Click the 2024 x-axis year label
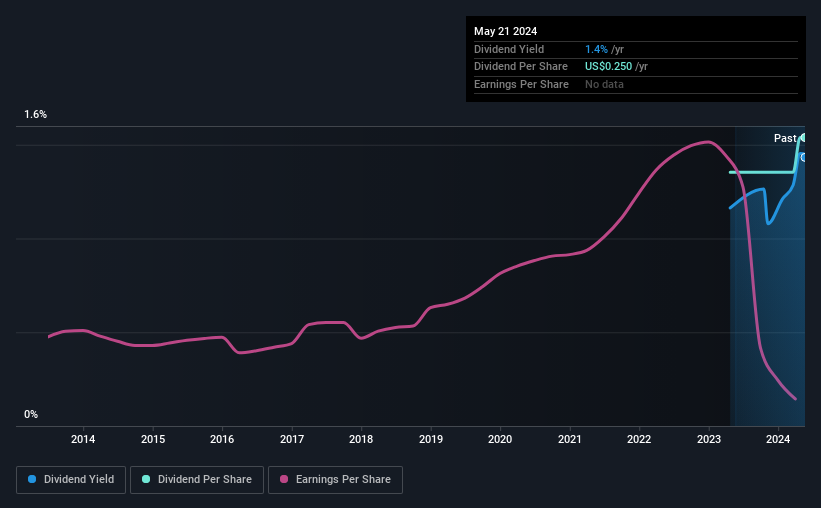The height and width of the screenshot is (508, 821). coord(779,439)
